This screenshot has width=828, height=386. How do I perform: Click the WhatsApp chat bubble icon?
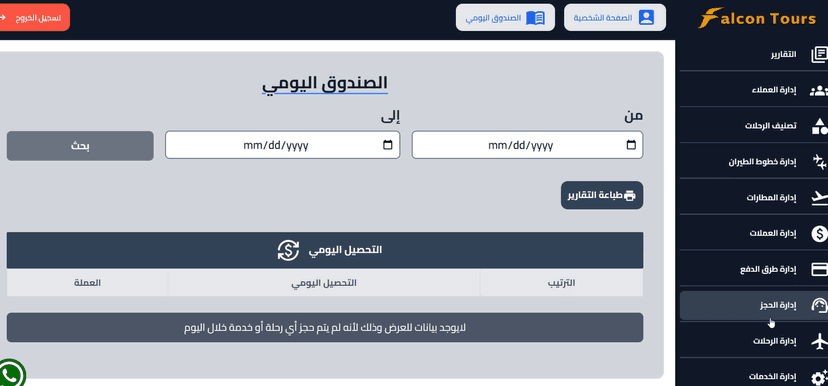click(x=11, y=374)
